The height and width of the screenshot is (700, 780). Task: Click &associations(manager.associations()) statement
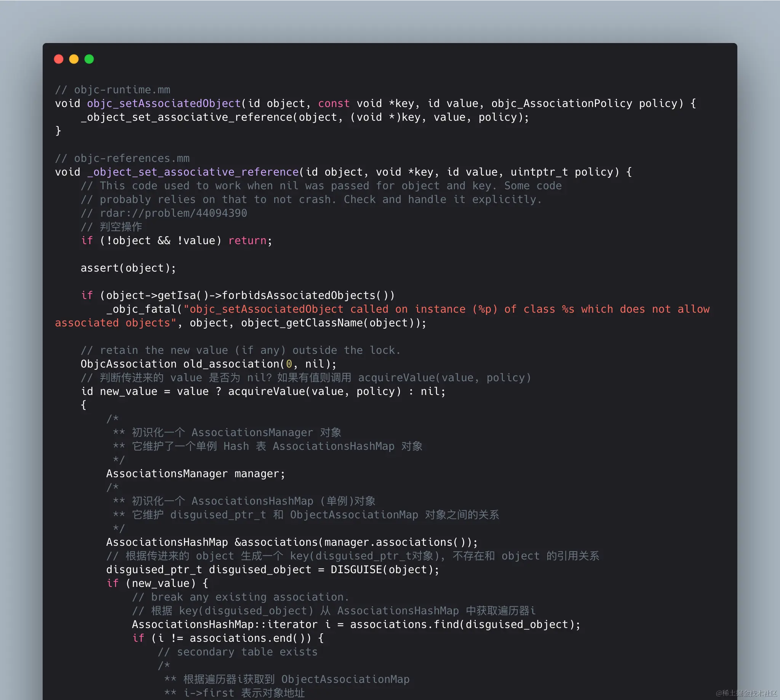pos(356,542)
